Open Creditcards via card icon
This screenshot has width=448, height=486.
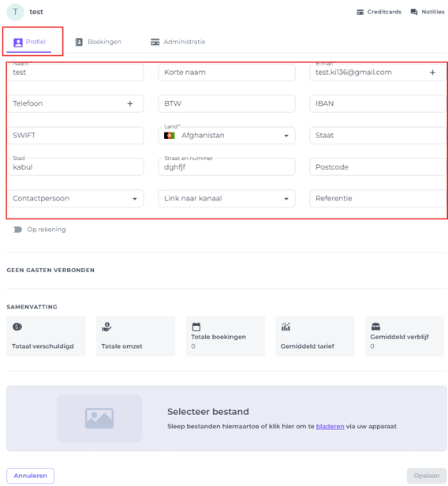tap(360, 12)
